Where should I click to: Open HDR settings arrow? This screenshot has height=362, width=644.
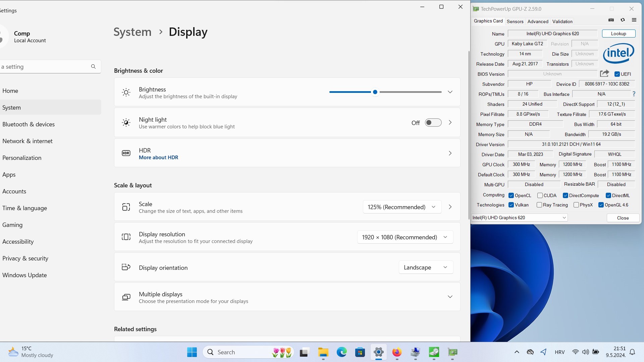450,153
